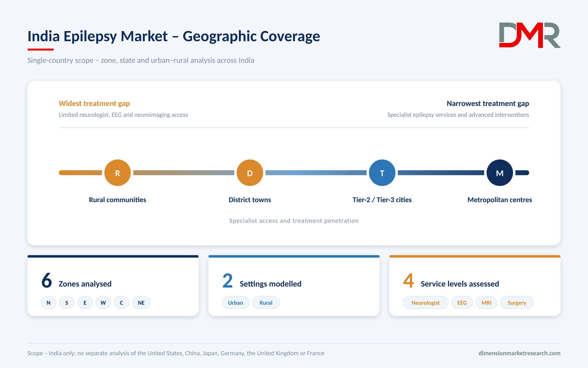The width and height of the screenshot is (588, 368).
Task: Select the navy M metropolitan node
Action: pos(500,173)
